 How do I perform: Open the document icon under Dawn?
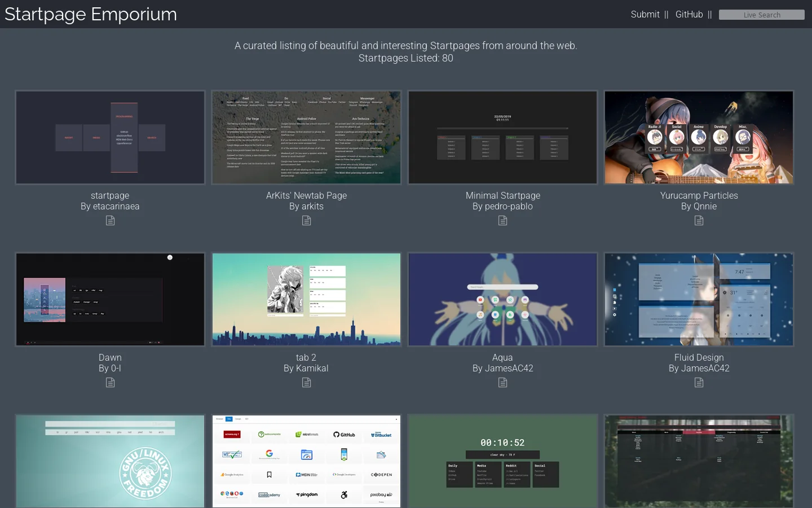(110, 382)
